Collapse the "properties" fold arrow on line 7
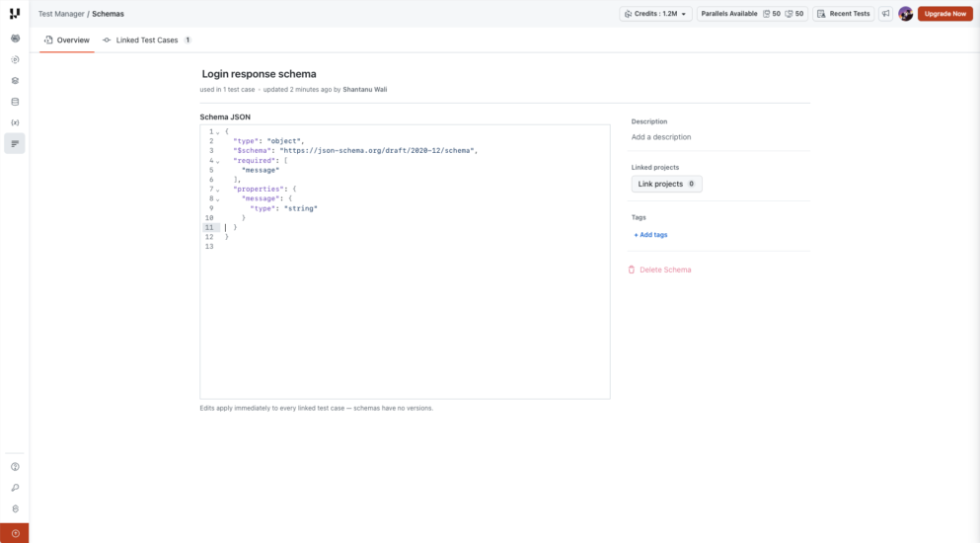Viewport: 980px width, 543px height. [218, 191]
